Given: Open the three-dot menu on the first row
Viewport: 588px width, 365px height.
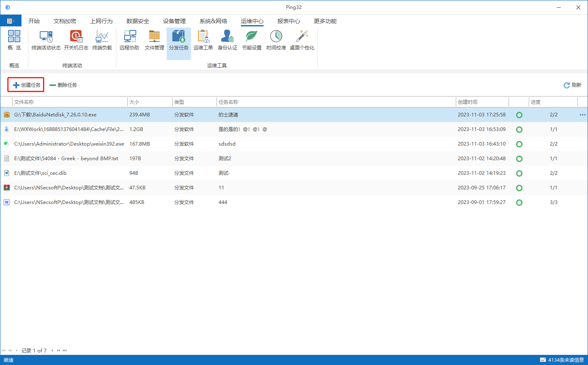Looking at the screenshot, I should pos(583,115).
